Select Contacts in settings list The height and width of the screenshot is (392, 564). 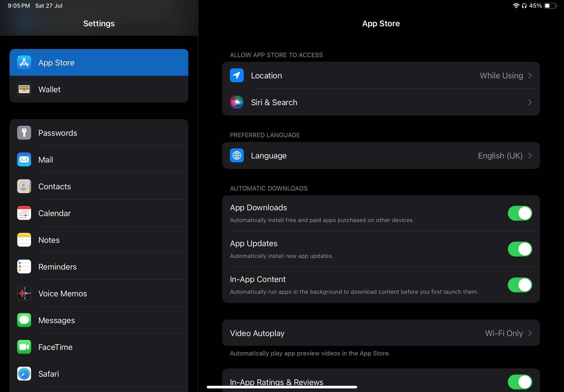pyautogui.click(x=98, y=186)
